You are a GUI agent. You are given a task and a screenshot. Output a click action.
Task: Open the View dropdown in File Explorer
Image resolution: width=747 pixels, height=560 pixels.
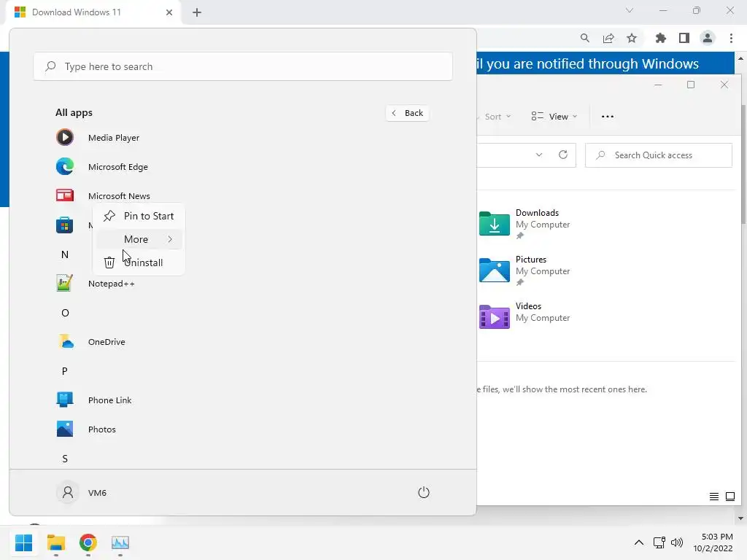[554, 117]
